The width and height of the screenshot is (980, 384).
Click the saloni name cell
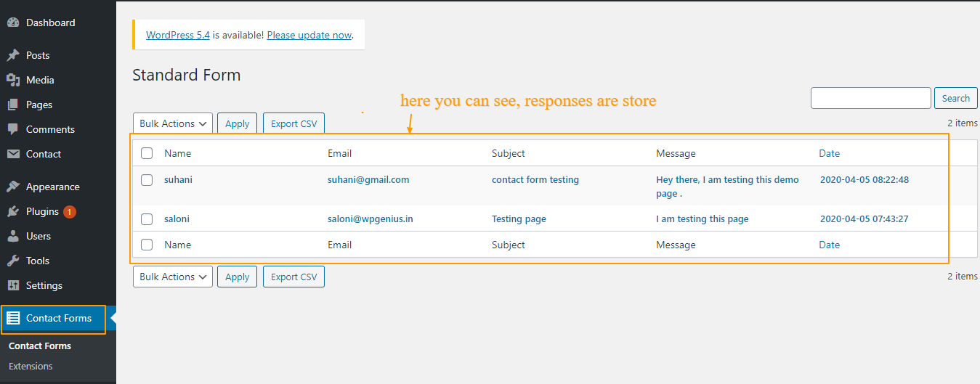[177, 218]
